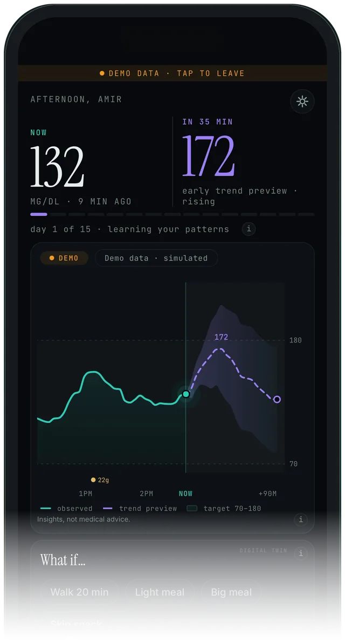
Task: Choose the Walk 20 min scenario
Action: click(x=80, y=592)
